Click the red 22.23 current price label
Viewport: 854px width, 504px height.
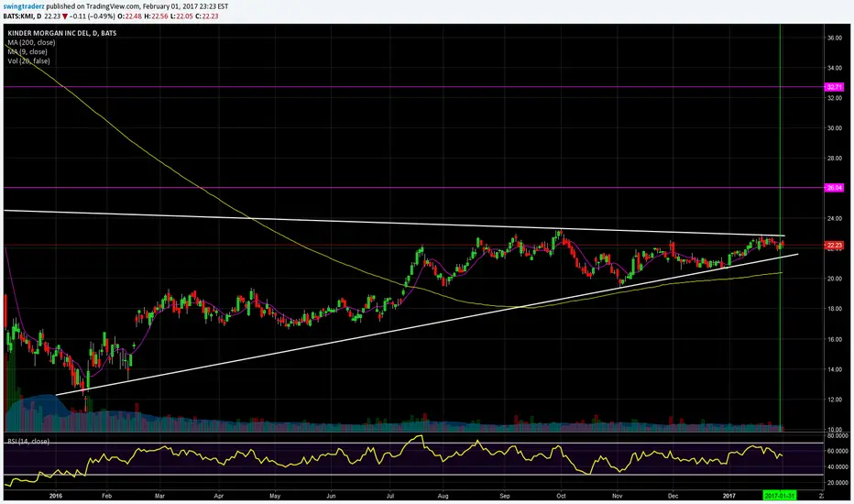pos(834,246)
